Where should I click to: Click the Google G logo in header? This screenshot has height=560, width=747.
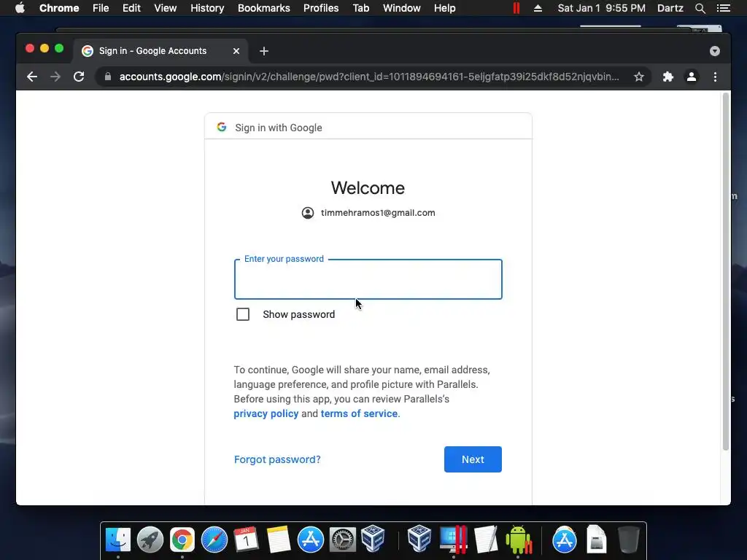pos(222,127)
